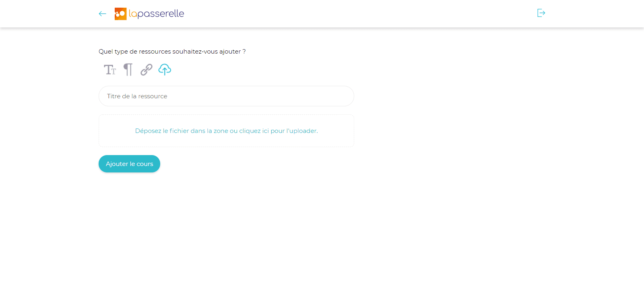Select the title text resource type

pyautogui.click(x=110, y=70)
